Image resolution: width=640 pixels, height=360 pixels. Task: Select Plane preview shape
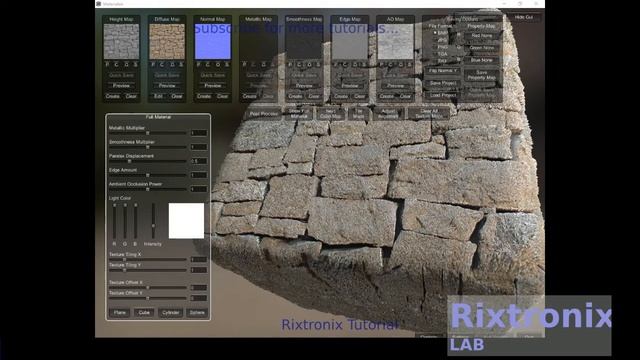pos(120,313)
